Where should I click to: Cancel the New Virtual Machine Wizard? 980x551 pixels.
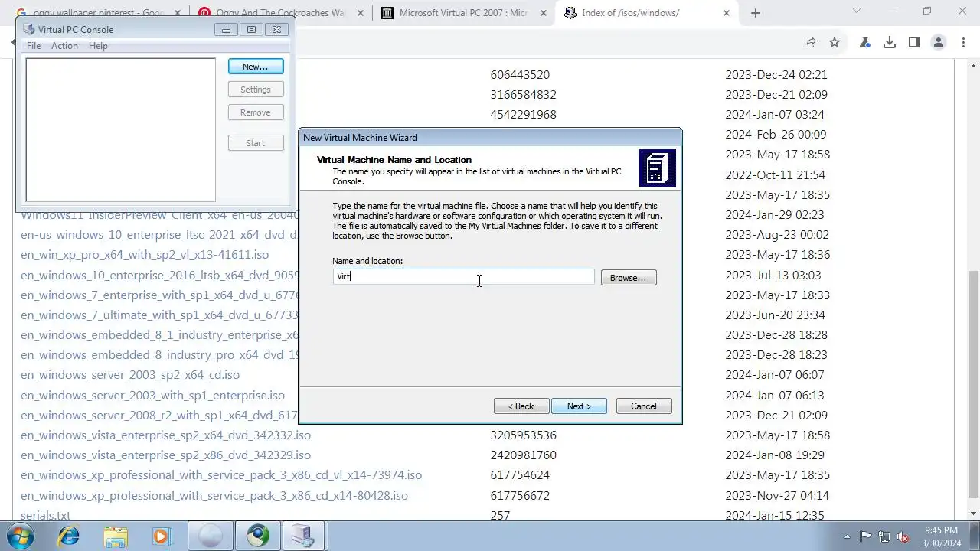click(x=644, y=406)
